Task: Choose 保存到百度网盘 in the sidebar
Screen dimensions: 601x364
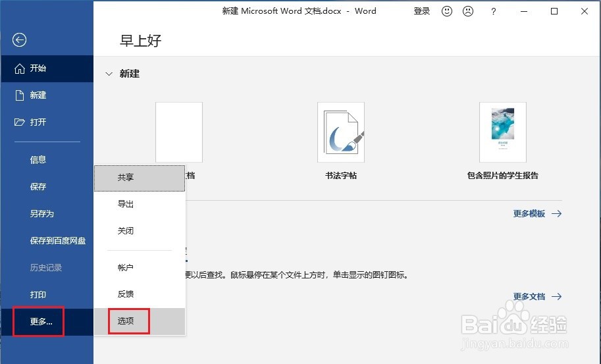Action: [x=47, y=241]
